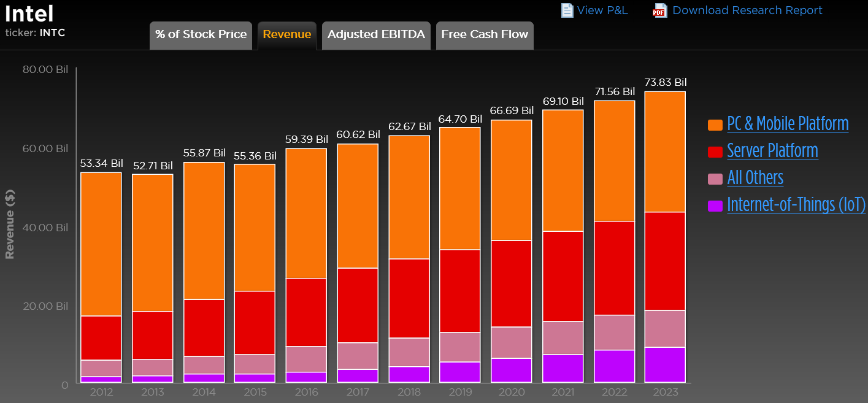Switch to the % of Stock Price tab
This screenshot has height=403, width=868.
[x=201, y=36]
